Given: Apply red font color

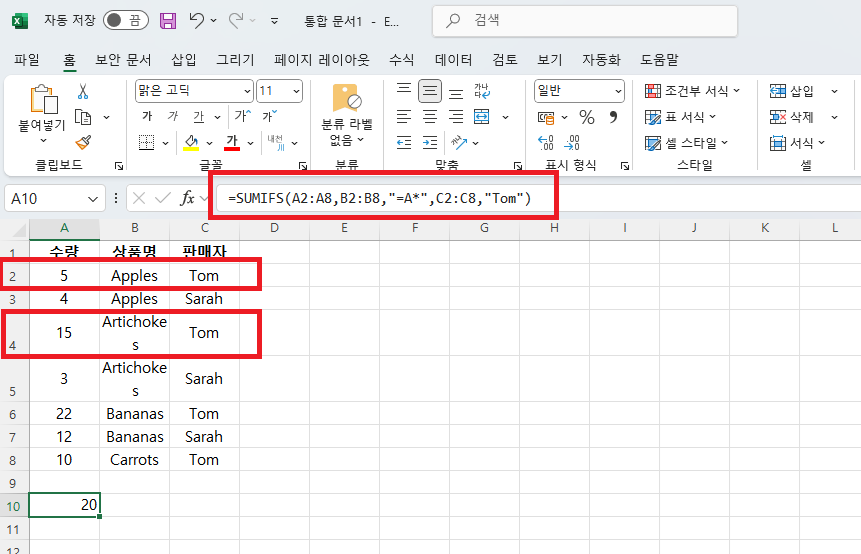Looking at the screenshot, I should [x=232, y=143].
